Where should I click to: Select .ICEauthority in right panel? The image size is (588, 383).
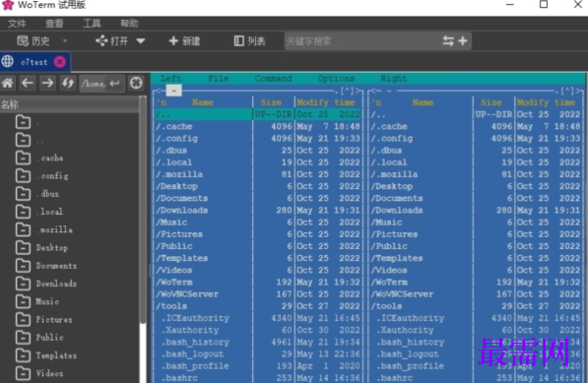[476, 318]
